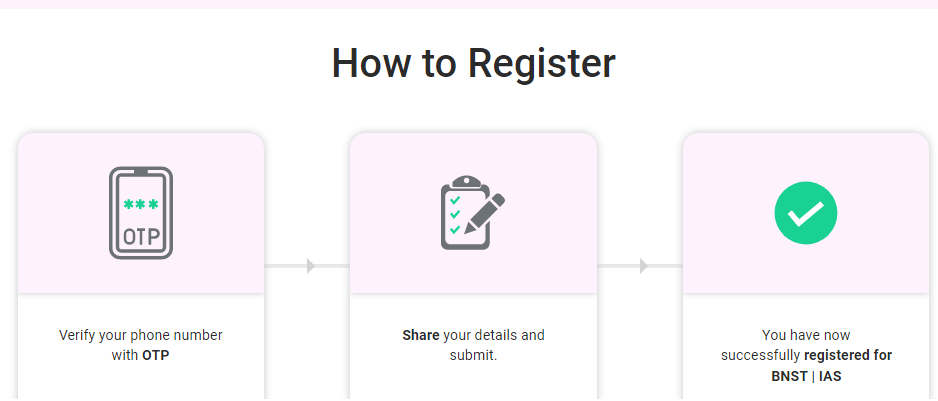The height and width of the screenshot is (401, 938).
Task: Click the clipboard checklist icon
Action: pyautogui.click(x=472, y=213)
